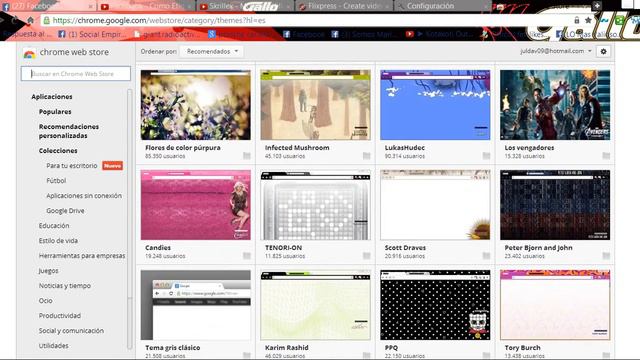Click the flag icon under Scott Draves
This screenshot has height=360, width=640.
pos(486,256)
